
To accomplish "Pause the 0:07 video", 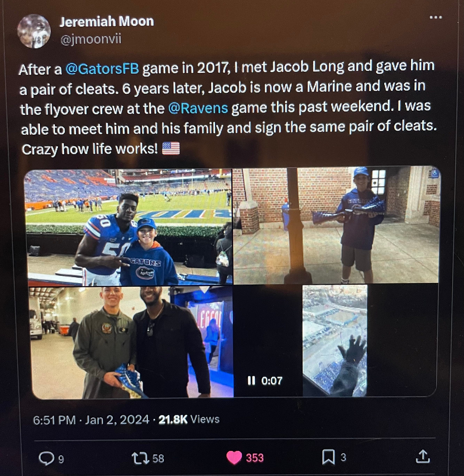I will click(251, 380).
